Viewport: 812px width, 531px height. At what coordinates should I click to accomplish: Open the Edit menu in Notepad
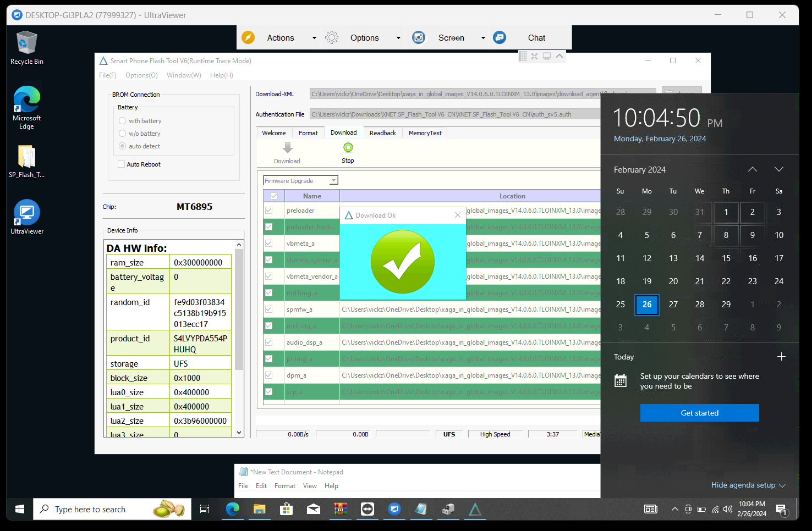pos(261,486)
